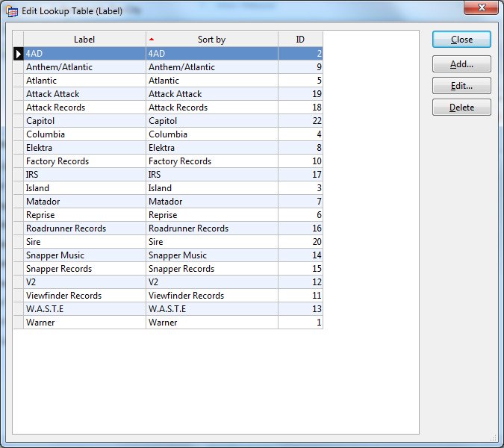Open the Add... dialog button
The width and height of the screenshot is (504, 448).
pyautogui.click(x=461, y=65)
